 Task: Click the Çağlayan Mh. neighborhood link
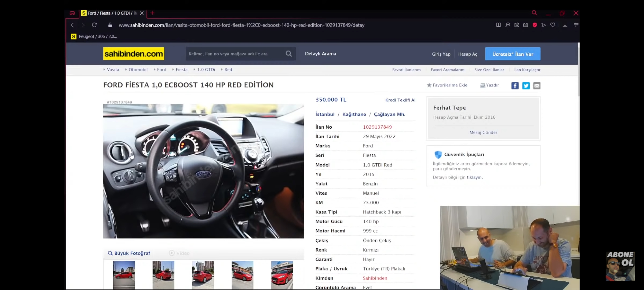point(390,114)
